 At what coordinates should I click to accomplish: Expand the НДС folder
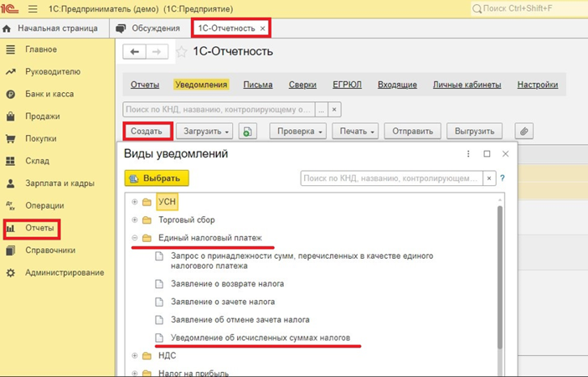tap(135, 355)
